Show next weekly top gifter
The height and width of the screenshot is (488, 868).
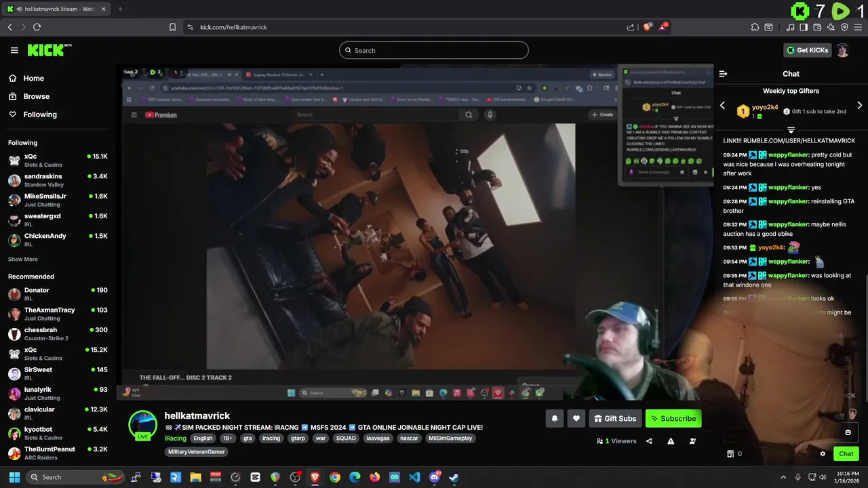(x=860, y=106)
